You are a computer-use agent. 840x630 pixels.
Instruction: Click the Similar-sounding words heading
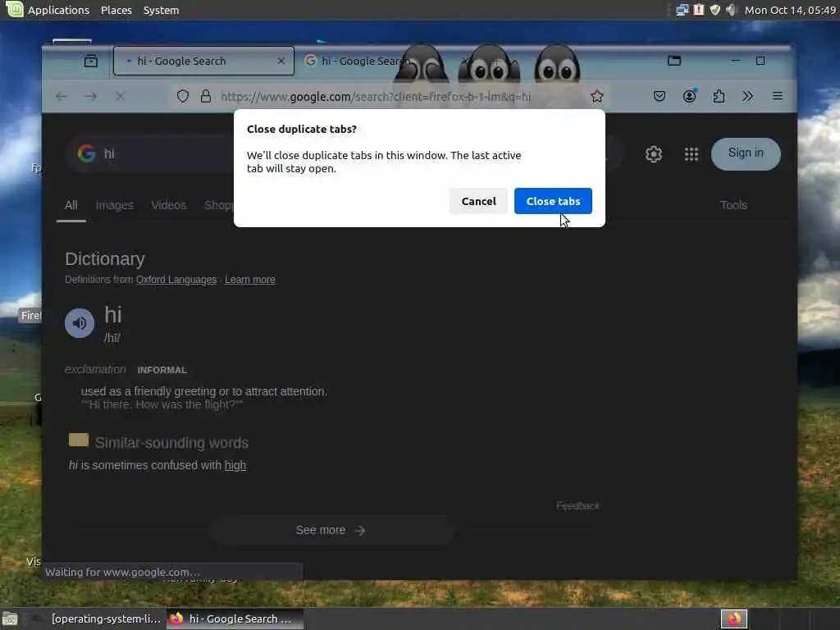172,443
